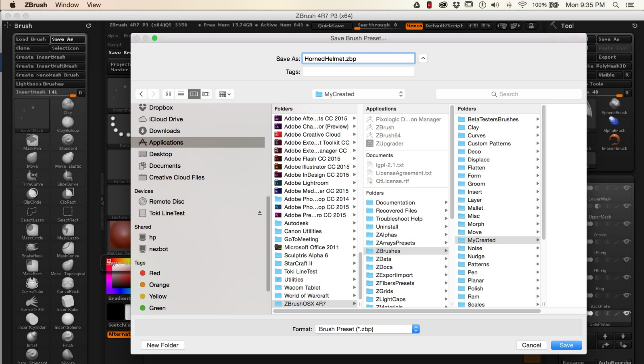Expand the MyCreated folder arrow
The height and width of the screenshot is (364, 644).
tap(538, 240)
